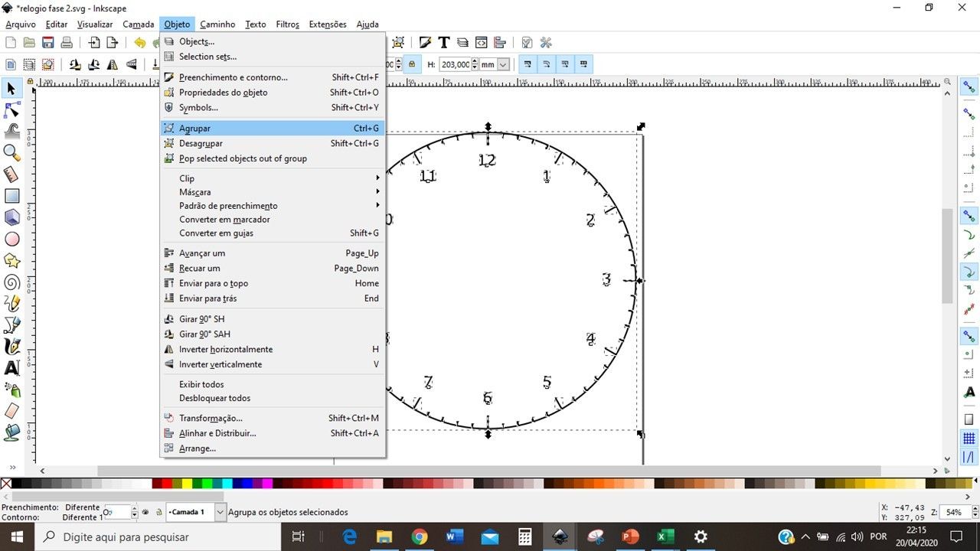Open Alinhar e Distribuir menu entry

(x=273, y=433)
